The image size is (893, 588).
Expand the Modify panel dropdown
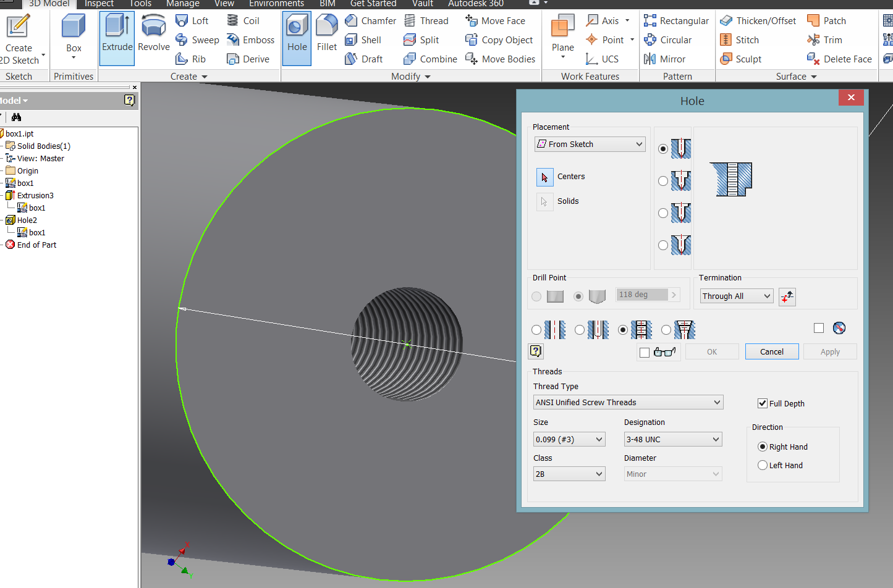411,76
